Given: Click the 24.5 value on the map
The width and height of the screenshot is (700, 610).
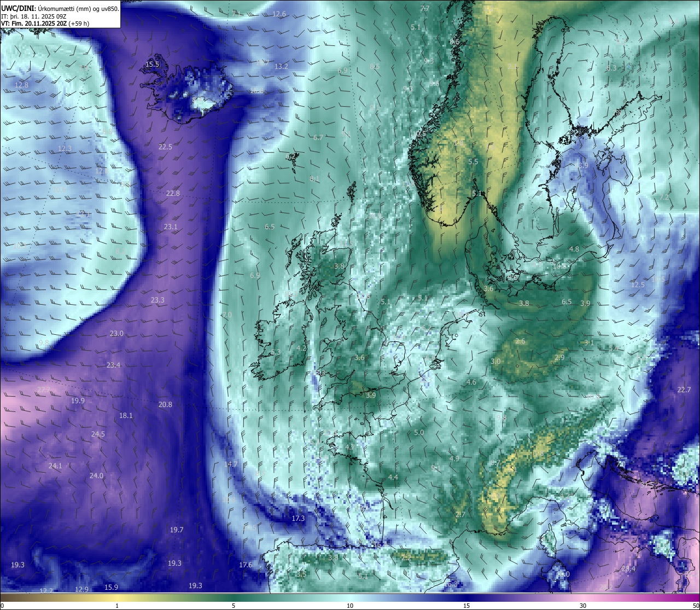Looking at the screenshot, I should [98, 434].
